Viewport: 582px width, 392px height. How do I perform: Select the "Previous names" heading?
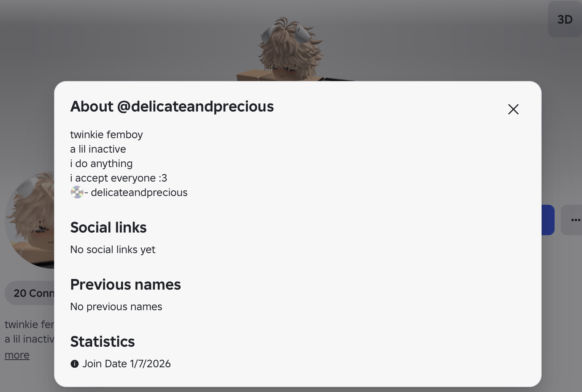[125, 285]
